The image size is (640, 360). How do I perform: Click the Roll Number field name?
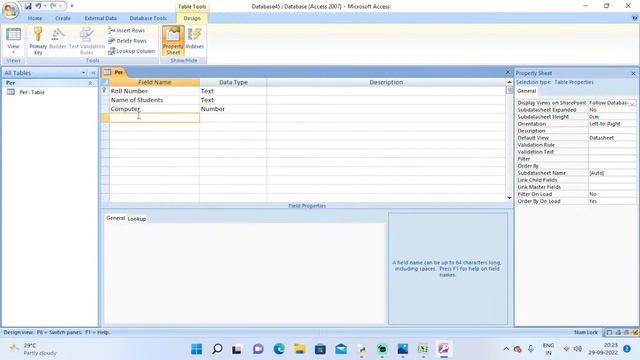tap(154, 91)
